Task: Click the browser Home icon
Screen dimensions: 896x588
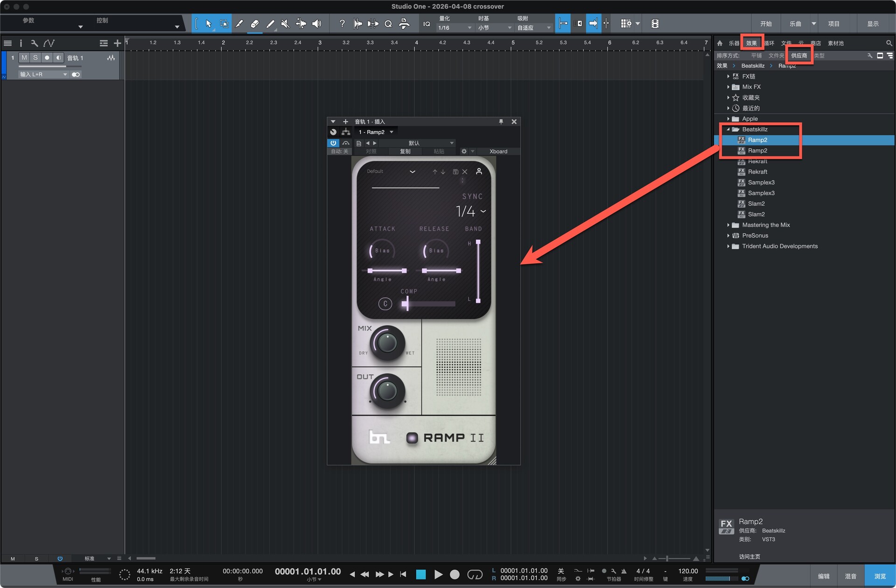Action: [x=720, y=43]
